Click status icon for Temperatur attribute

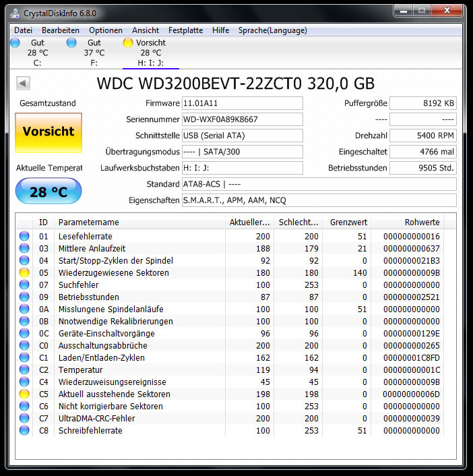(24, 369)
